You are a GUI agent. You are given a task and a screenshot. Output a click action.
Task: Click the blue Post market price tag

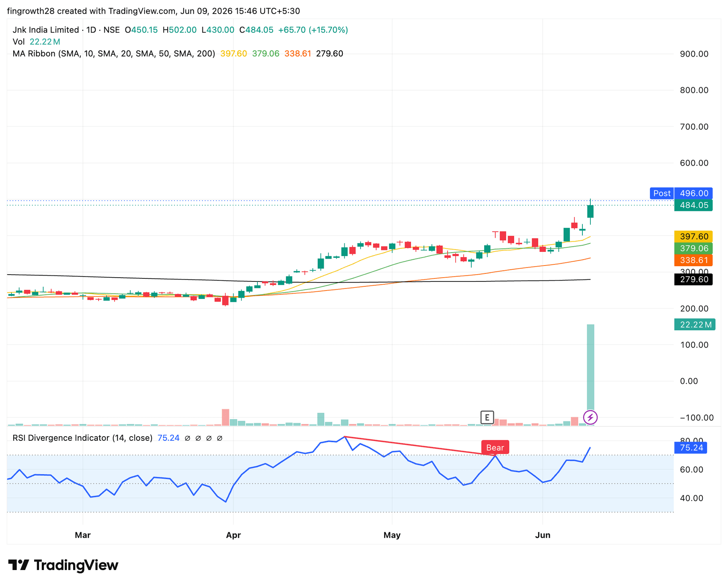(x=662, y=193)
